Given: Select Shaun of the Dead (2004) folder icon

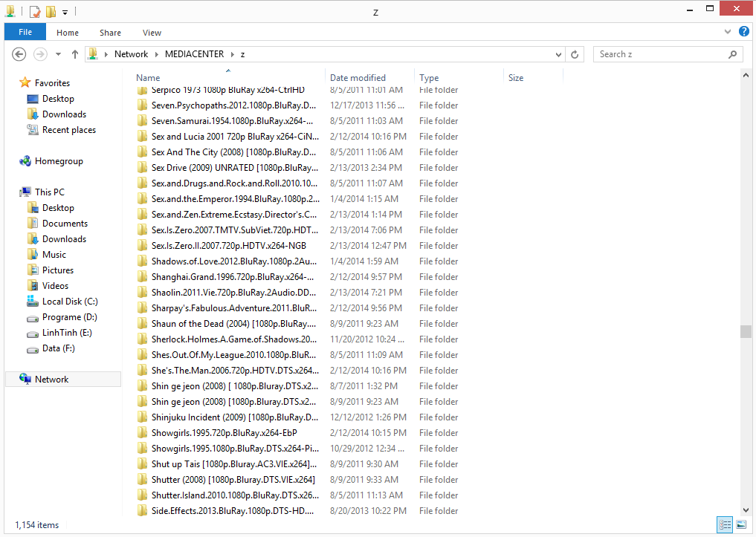Looking at the screenshot, I should point(142,324).
